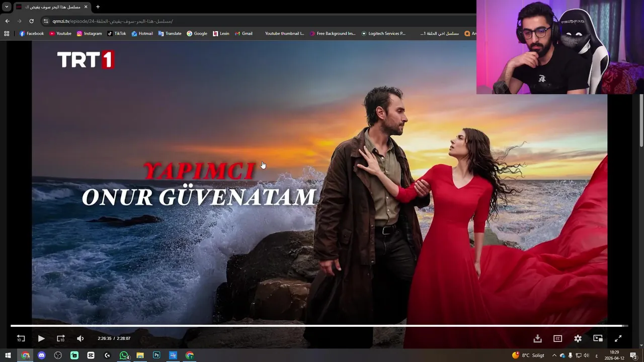This screenshot has width=644, height=362.
Task: Open the Hotmail bookmark
Action: click(x=142, y=34)
